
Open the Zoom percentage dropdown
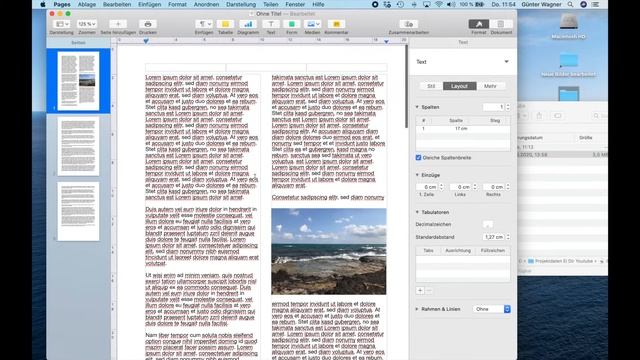pos(87,24)
